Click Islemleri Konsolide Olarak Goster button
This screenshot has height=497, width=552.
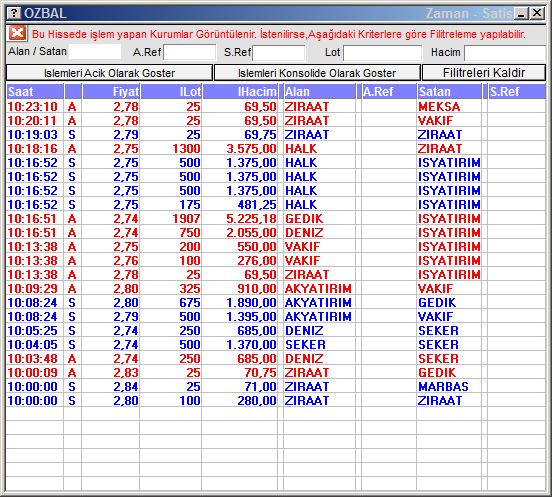click(317, 73)
